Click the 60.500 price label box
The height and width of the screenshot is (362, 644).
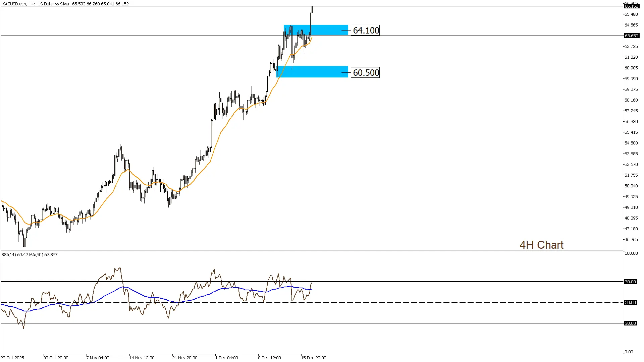(x=366, y=73)
